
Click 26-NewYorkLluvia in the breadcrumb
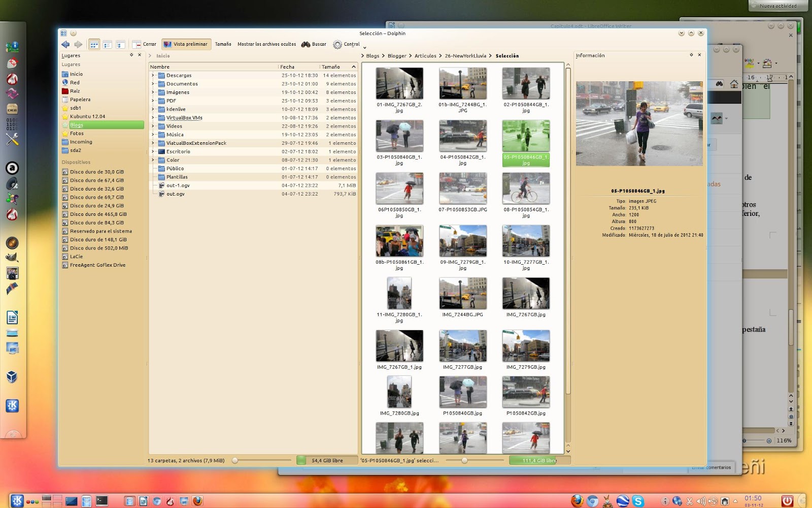[465, 56]
